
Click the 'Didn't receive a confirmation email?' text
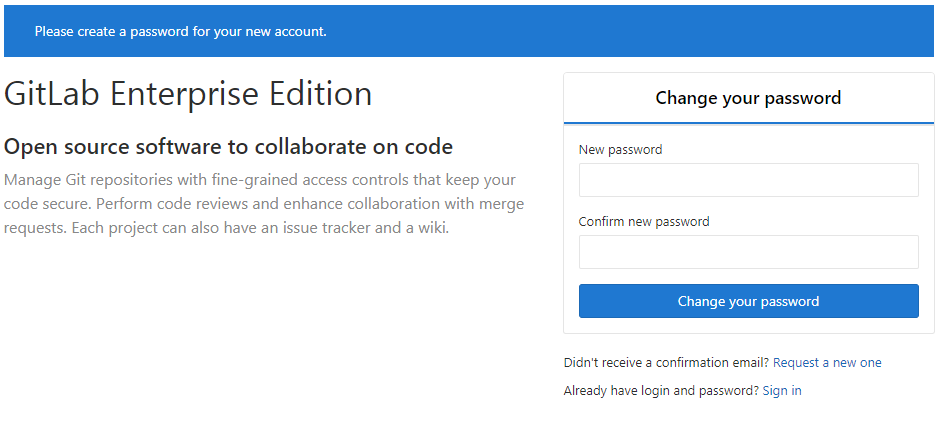point(666,363)
